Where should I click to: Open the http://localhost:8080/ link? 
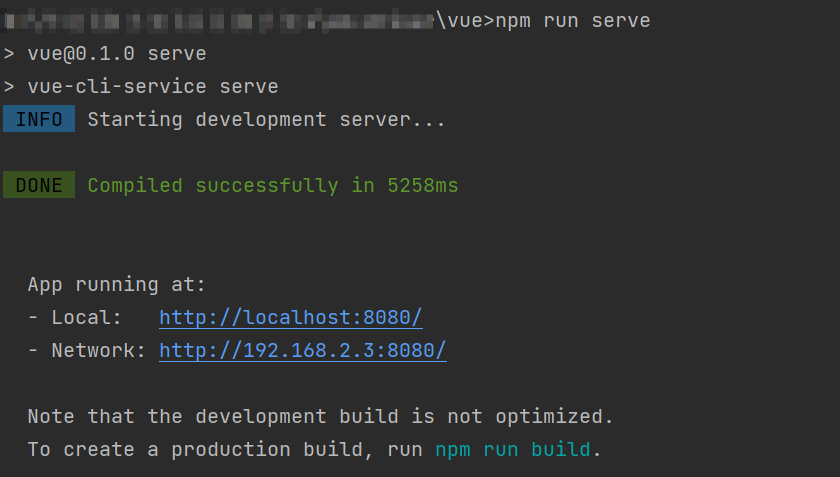pyautogui.click(x=291, y=317)
